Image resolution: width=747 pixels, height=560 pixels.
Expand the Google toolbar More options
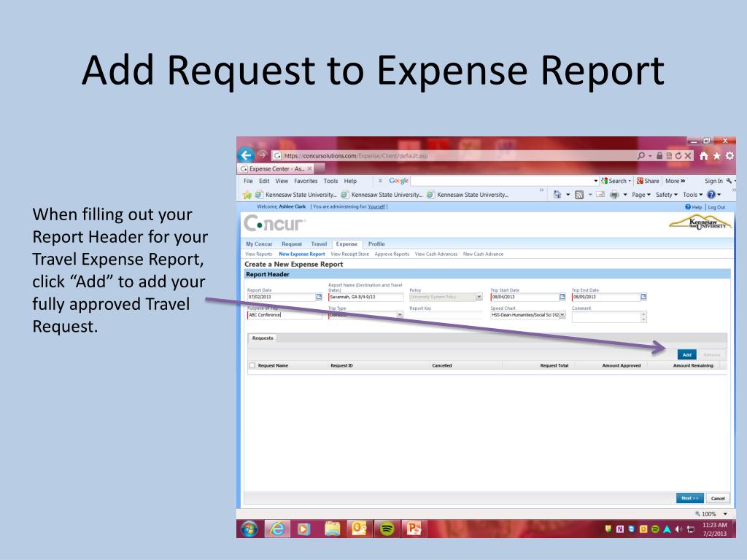pyautogui.click(x=675, y=181)
